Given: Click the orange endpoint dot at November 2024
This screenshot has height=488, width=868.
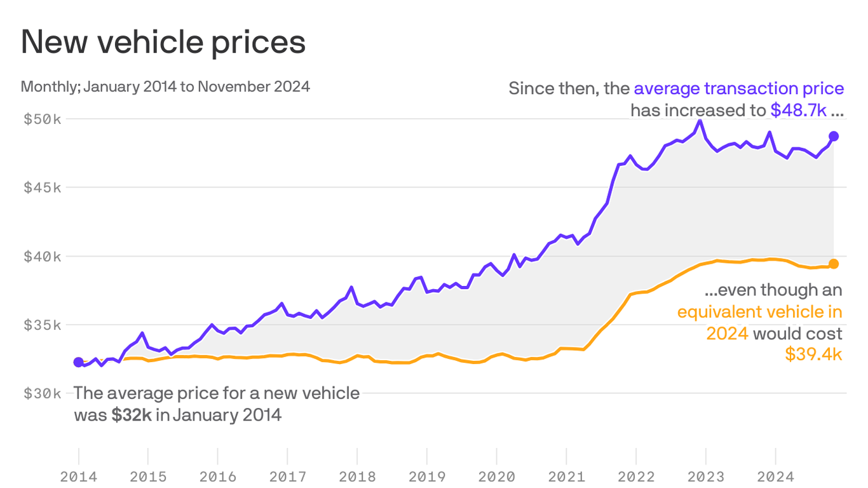Looking at the screenshot, I should [x=834, y=264].
